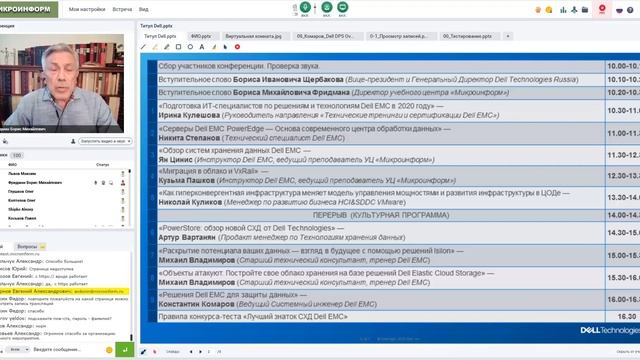Click the microphone status icon of Фридман row
The width and height of the screenshot is (640, 360).
96,182
